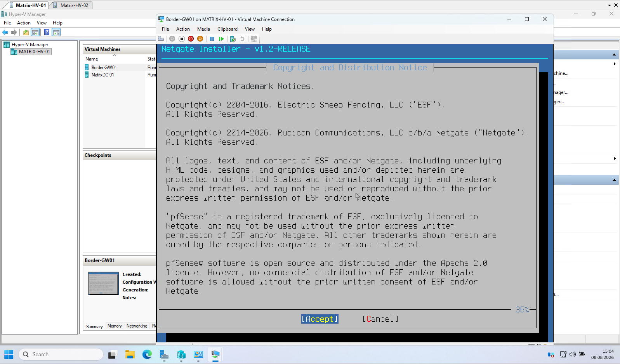
Task: Open Action menu in VM Connection window
Action: click(183, 29)
